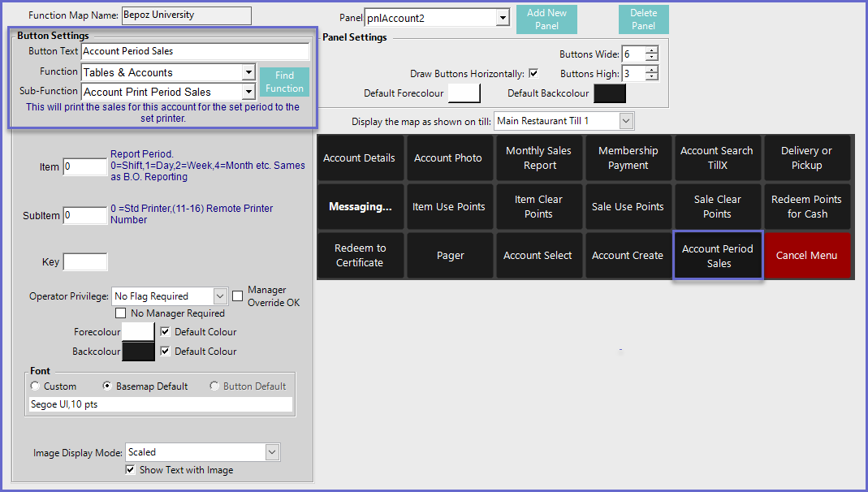Screen dimensions: 868x492
Task: Enable the Manager Override OK checkbox
Action: click(x=238, y=296)
